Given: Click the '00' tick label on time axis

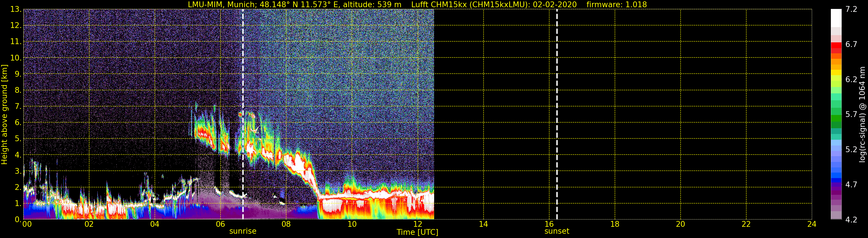Looking at the screenshot, I should pos(27,224).
